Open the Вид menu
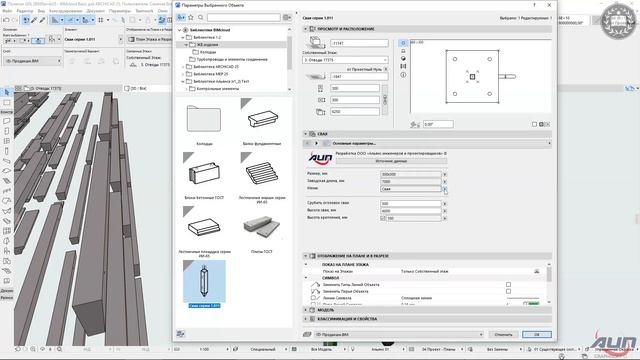 [x=41, y=11]
